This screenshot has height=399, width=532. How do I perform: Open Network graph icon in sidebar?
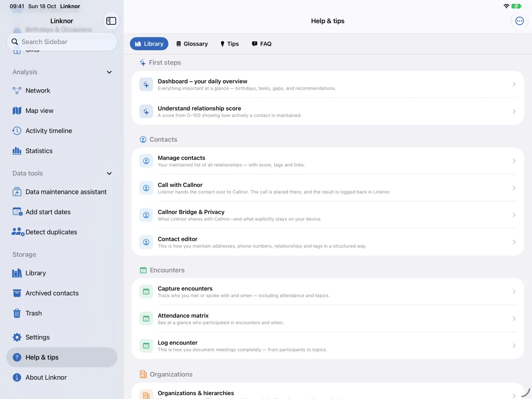(17, 90)
